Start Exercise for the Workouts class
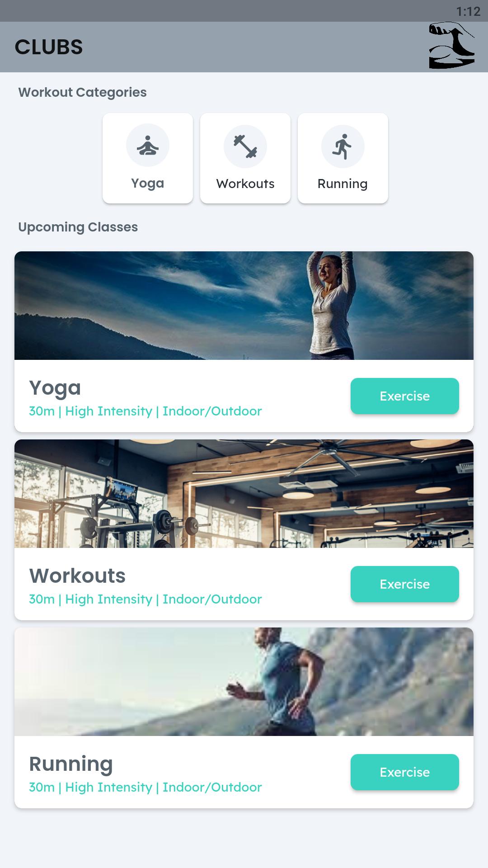The image size is (488, 868). tap(405, 584)
